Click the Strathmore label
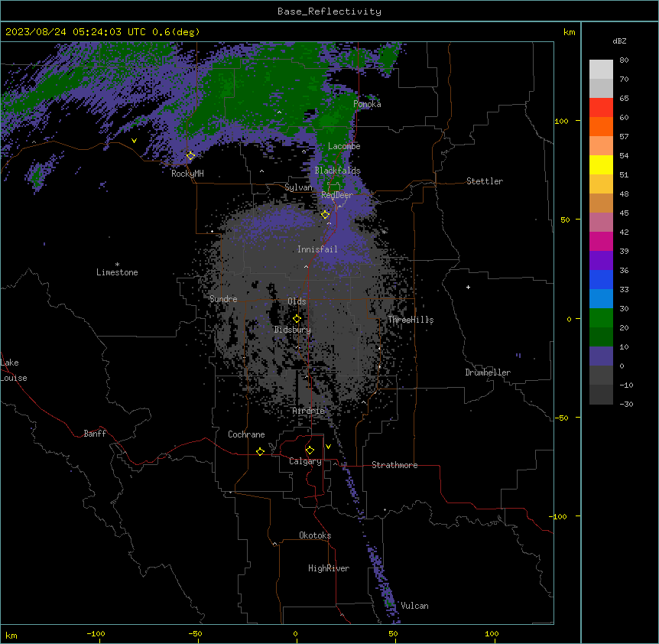Image resolution: width=659 pixels, height=644 pixels. (x=394, y=465)
